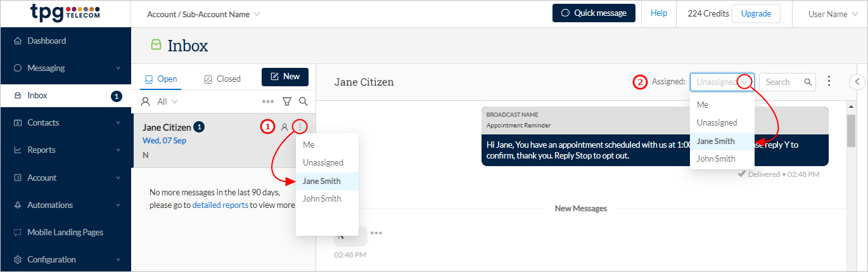
Task: Select John Smith in the Assigned dropdown list
Action: pos(716,159)
